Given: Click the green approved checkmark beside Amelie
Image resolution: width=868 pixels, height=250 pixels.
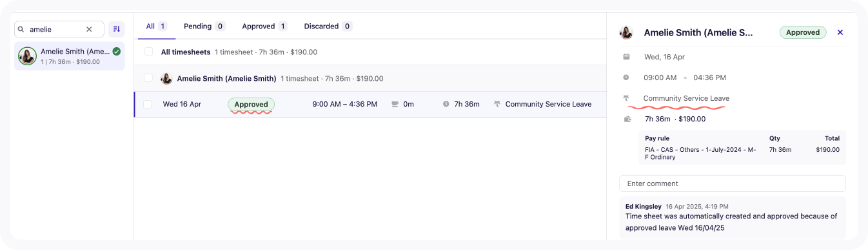Looking at the screenshot, I should click(116, 51).
